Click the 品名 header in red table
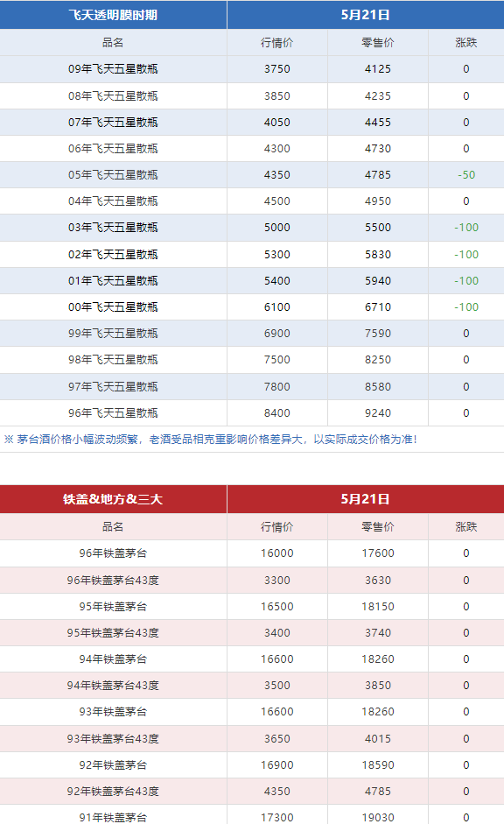The width and height of the screenshot is (504, 824). pos(113,526)
